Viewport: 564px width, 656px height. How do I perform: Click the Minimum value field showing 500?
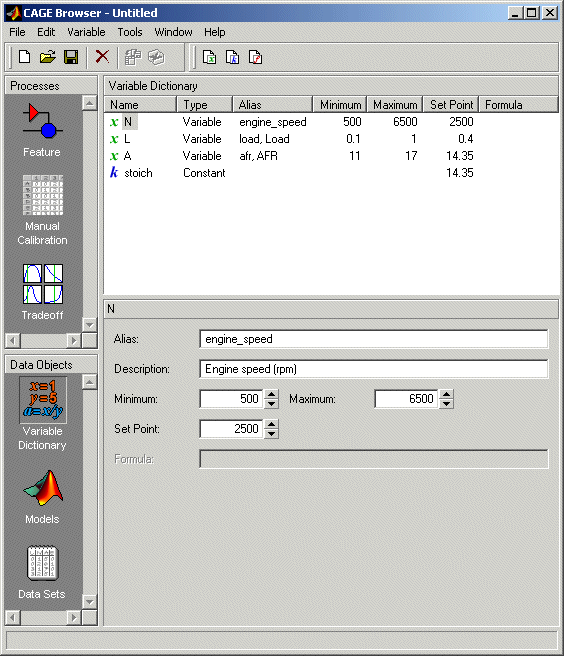[231, 399]
